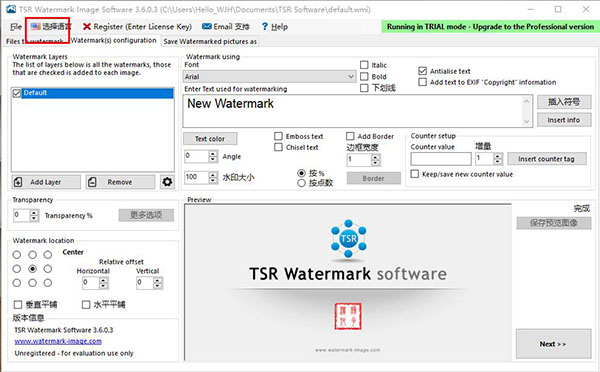The height and width of the screenshot is (372, 600).
Task: Click the Text color button
Action: click(210, 139)
